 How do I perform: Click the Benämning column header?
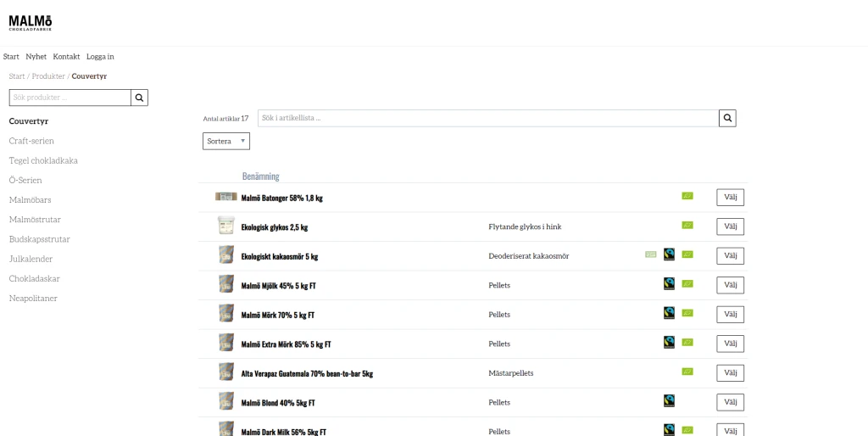pos(260,176)
